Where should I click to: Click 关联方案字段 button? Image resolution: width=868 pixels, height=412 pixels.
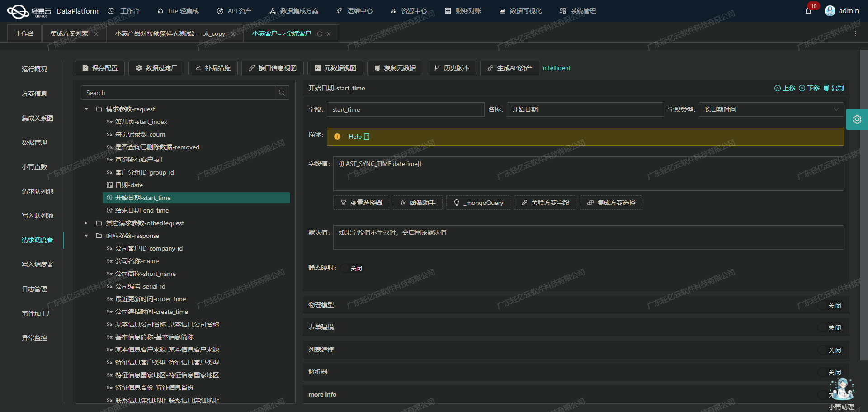[545, 203]
